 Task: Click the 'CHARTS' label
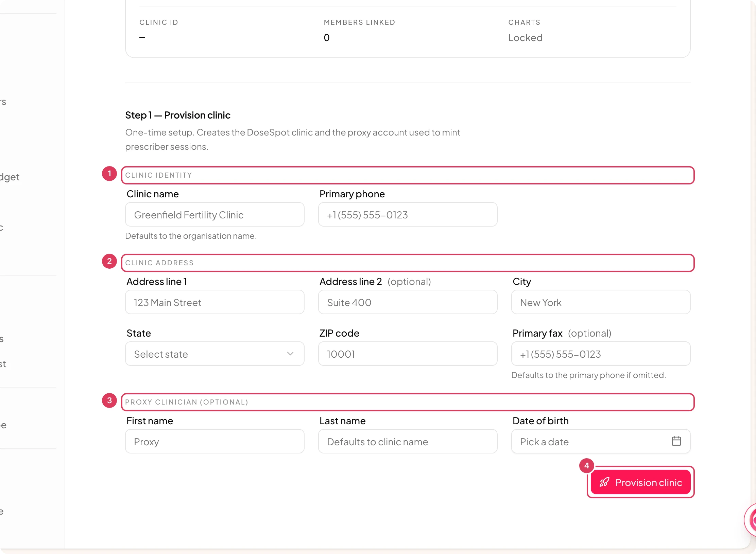[524, 22]
